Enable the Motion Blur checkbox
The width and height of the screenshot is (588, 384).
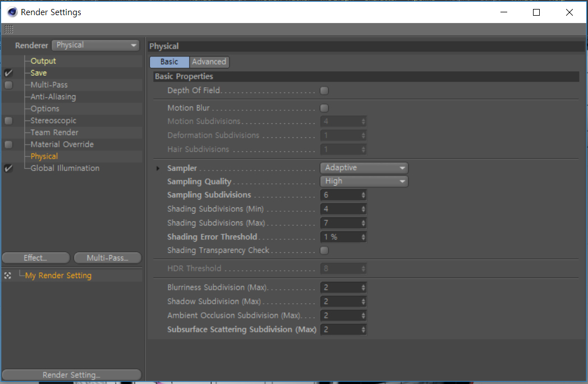tap(324, 108)
